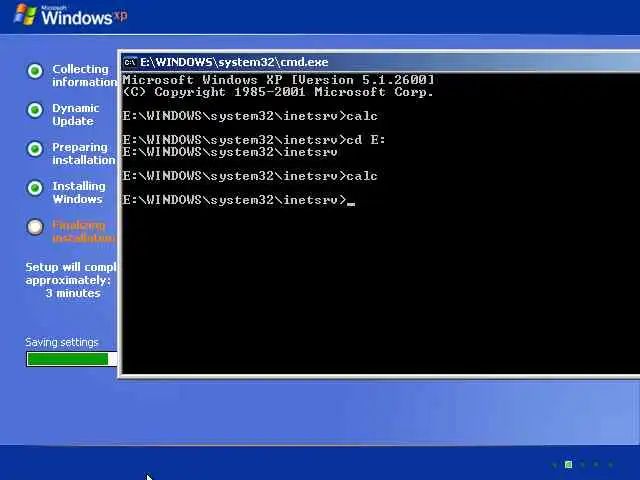
Task: Click the Collecting information step bullet
Action: (x=35, y=71)
